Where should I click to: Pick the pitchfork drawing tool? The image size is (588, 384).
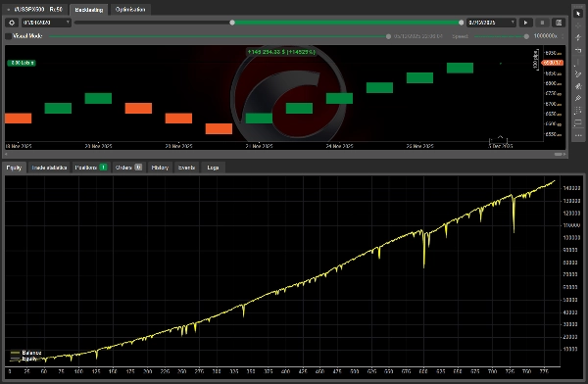[x=578, y=98]
